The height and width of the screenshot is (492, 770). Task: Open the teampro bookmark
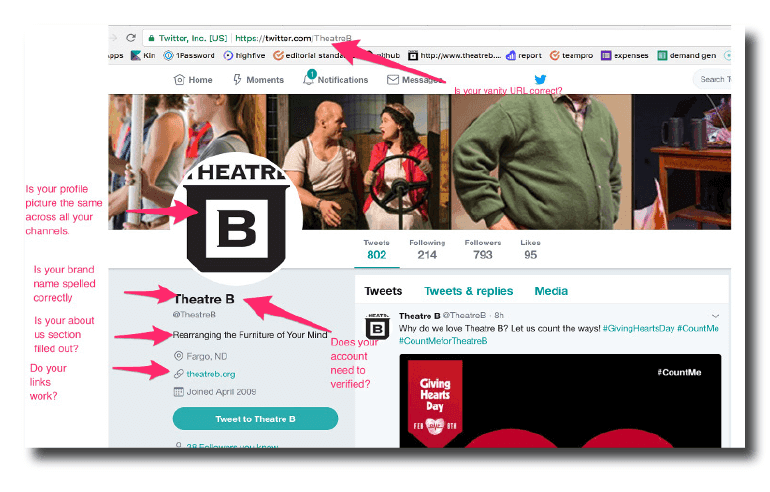[572, 55]
